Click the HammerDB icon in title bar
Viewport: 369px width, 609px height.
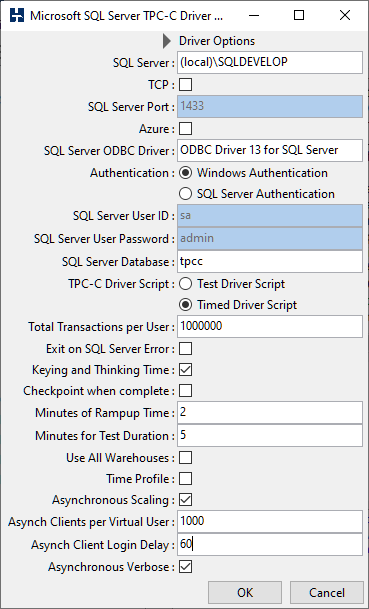coord(17,16)
